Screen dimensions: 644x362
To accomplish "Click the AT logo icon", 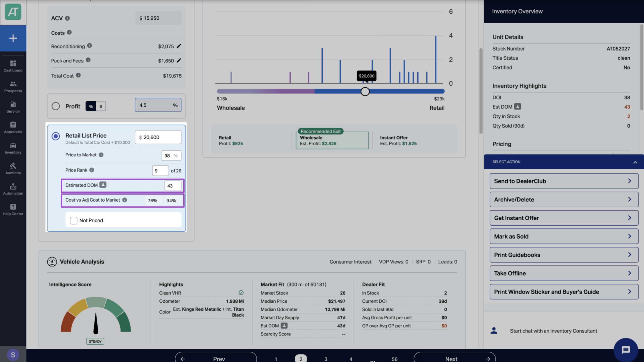I will [13, 12].
